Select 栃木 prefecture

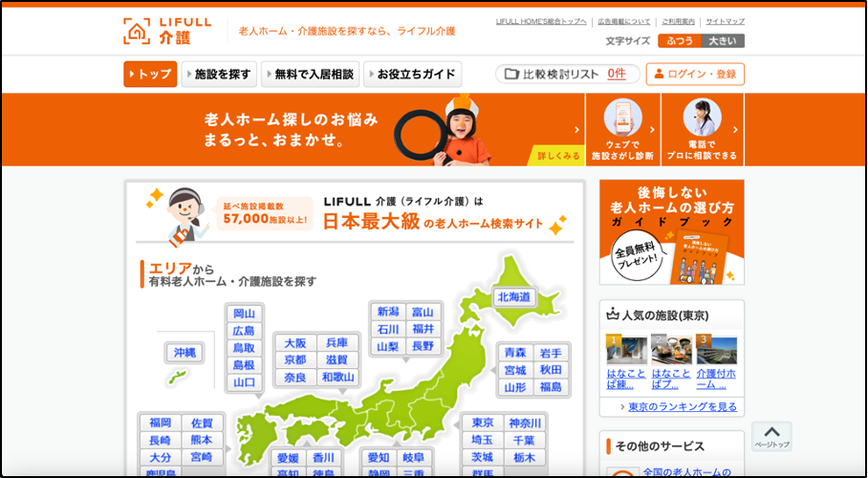(525, 458)
